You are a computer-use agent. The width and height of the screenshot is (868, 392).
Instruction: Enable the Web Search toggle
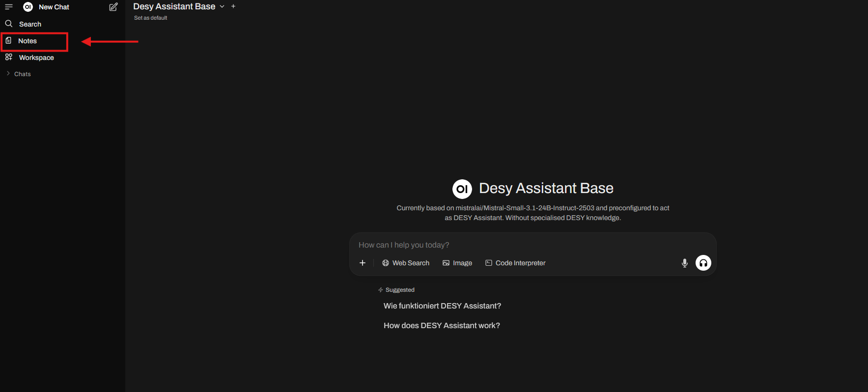(406, 263)
